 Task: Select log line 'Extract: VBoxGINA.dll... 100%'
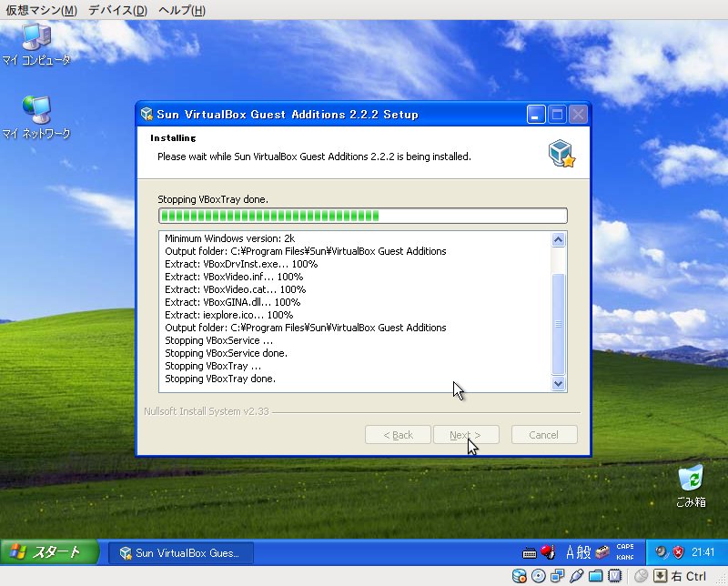tap(233, 302)
